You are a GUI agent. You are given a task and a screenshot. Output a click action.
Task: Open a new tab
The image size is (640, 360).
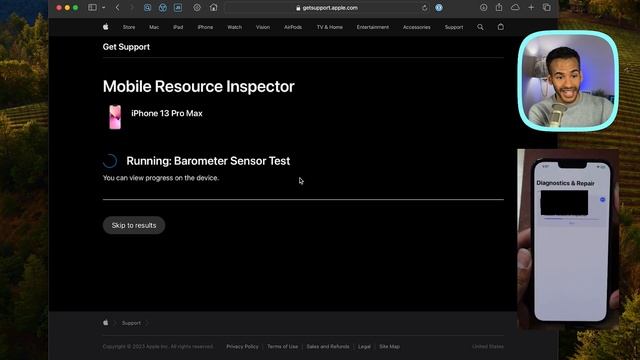(x=531, y=7)
